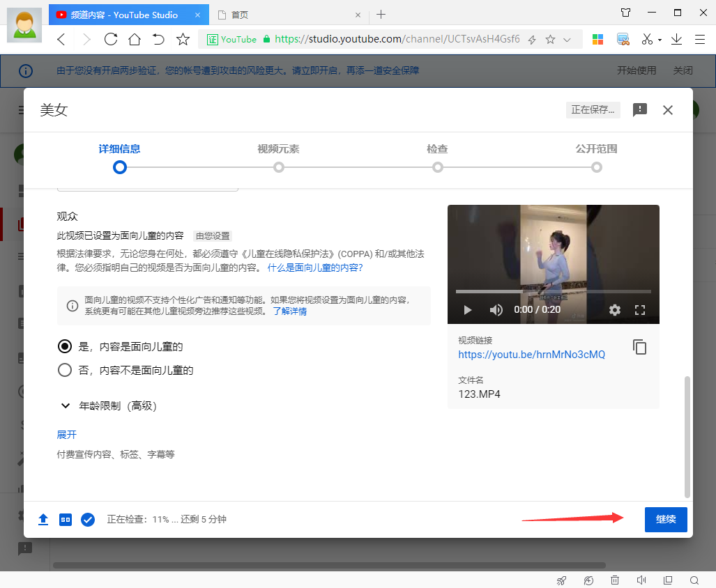Click the file name 123.MP4
The width and height of the screenshot is (716, 588).
pyautogui.click(x=480, y=394)
